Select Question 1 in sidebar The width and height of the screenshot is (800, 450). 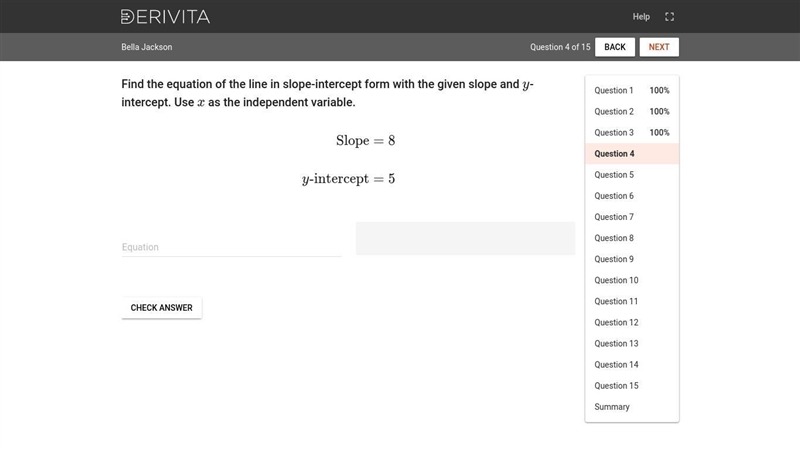(x=632, y=90)
